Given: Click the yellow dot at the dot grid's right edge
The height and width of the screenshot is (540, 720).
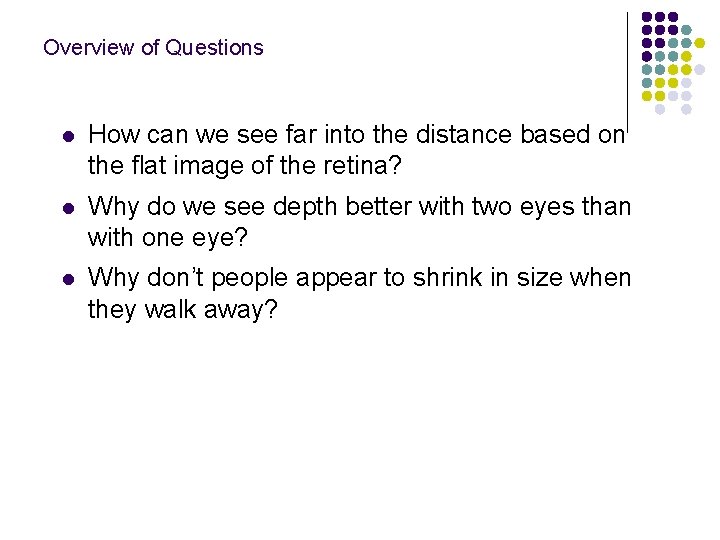Looking at the screenshot, I should coord(699,43).
